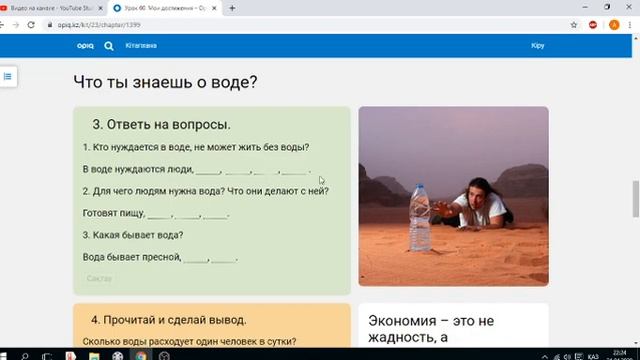Click heading 'Что ты знаешь о воде?'

(165, 82)
